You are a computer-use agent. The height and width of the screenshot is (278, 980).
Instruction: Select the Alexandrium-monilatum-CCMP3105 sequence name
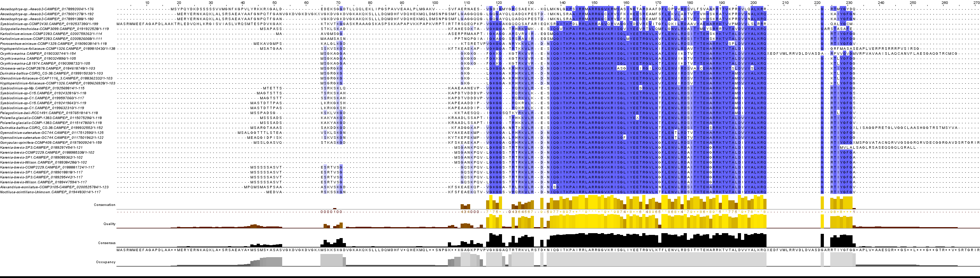pos(55,187)
